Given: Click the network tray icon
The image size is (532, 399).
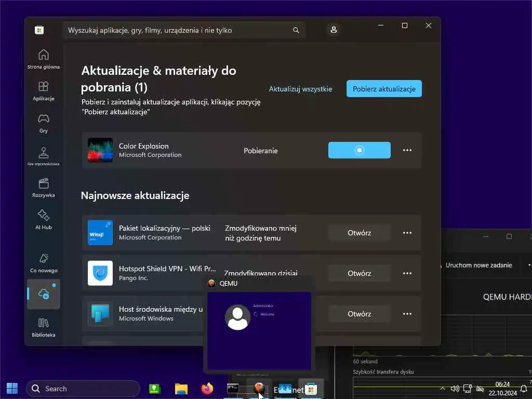Looking at the screenshot, I should point(468,389).
